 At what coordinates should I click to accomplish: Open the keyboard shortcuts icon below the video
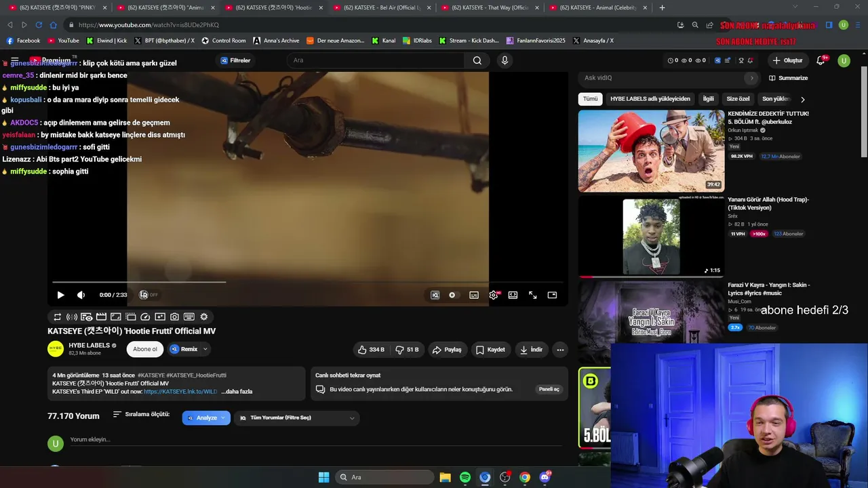click(x=189, y=317)
